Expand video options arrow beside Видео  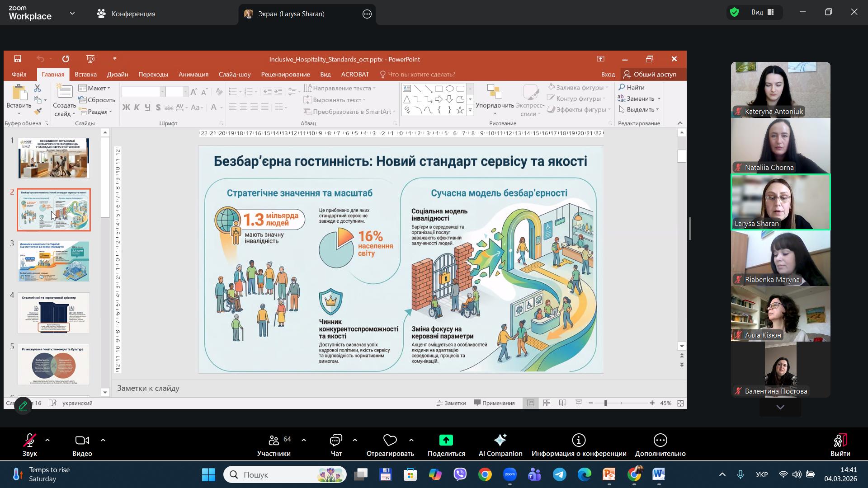[x=103, y=440]
